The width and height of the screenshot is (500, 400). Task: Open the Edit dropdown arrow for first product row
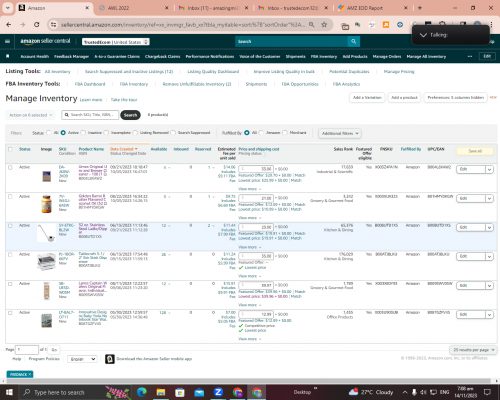pos(489,170)
